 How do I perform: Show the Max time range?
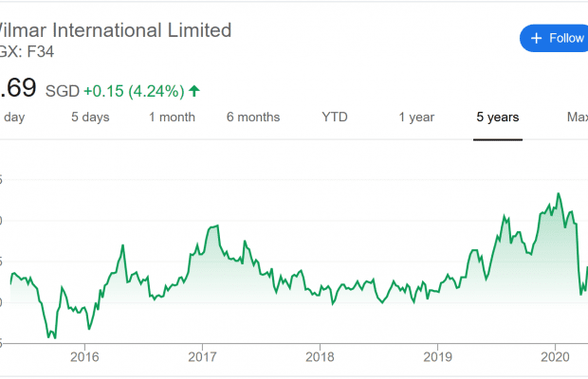(577, 117)
